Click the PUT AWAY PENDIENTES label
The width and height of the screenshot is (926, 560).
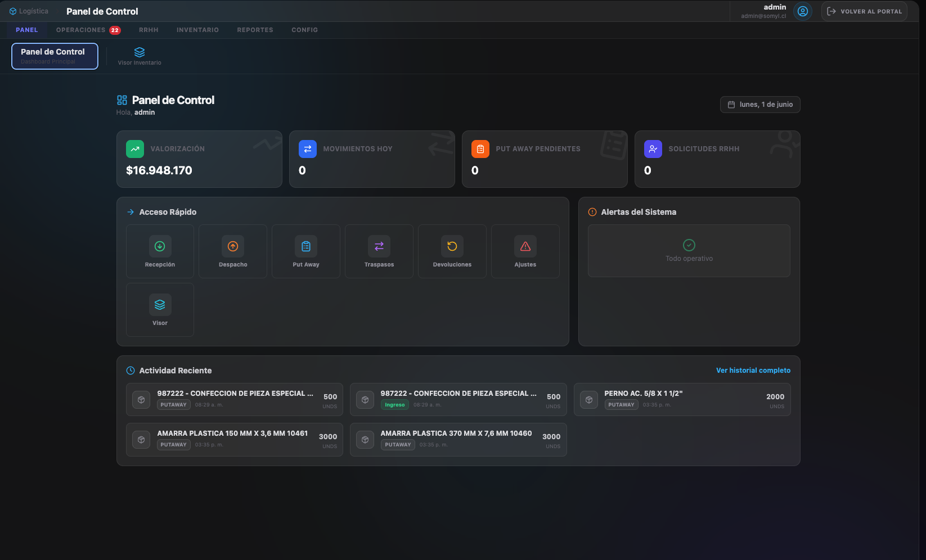pyautogui.click(x=538, y=149)
